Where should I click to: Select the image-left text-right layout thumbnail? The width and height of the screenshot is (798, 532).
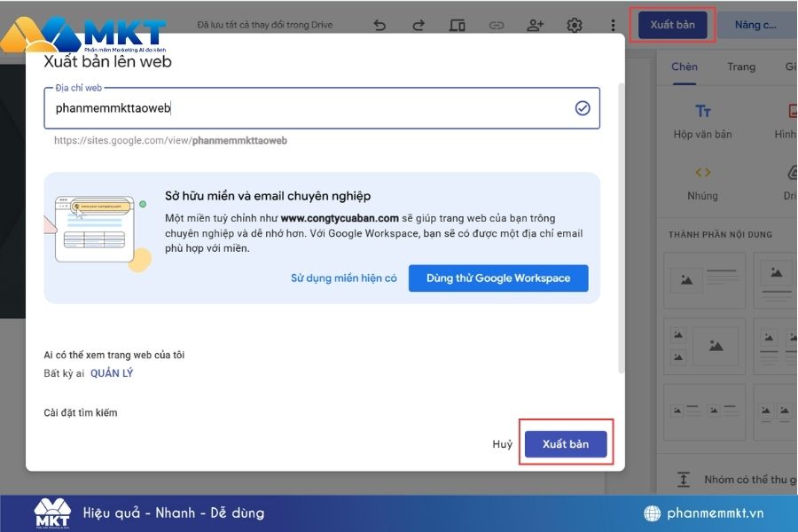click(x=704, y=279)
